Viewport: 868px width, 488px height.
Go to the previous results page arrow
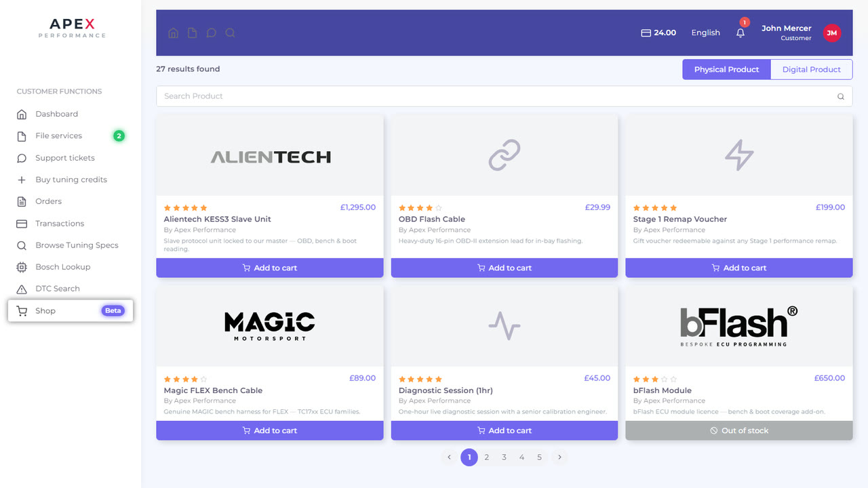pos(449,457)
